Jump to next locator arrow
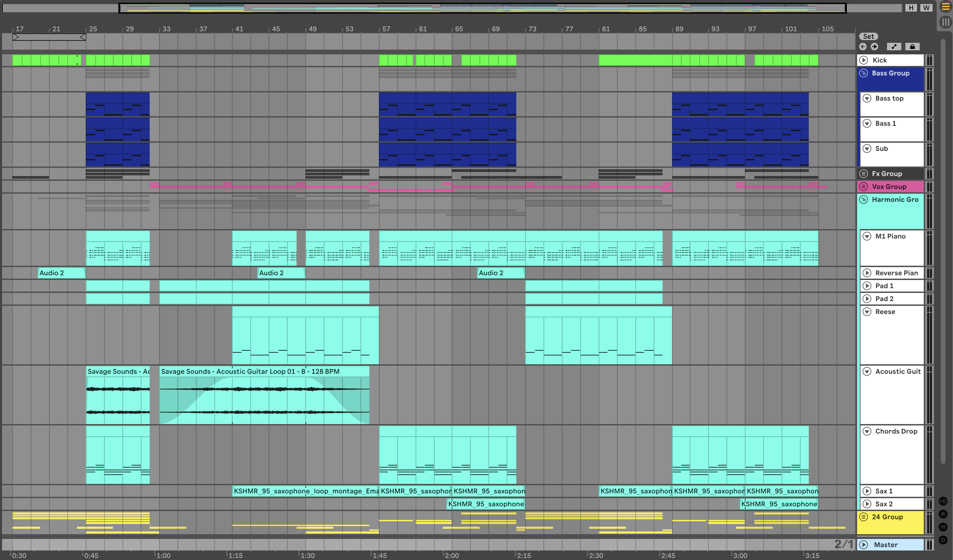The height and width of the screenshot is (560, 953). [874, 47]
